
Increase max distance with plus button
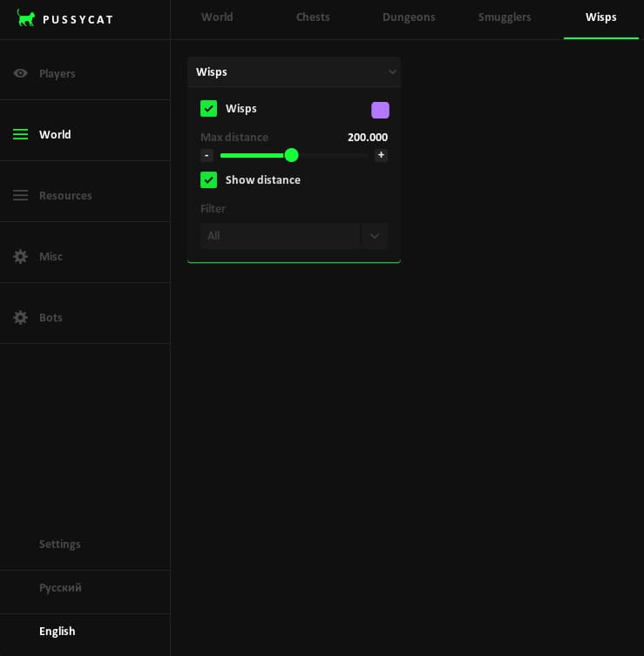381,155
